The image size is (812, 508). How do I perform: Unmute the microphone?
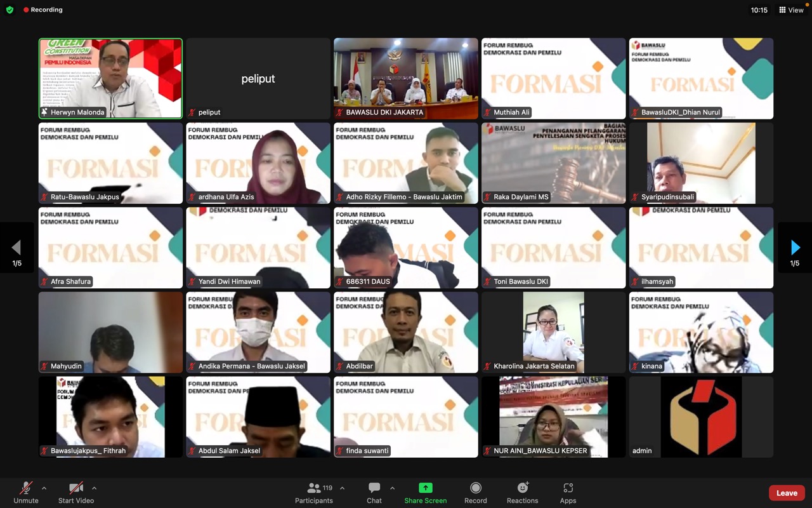(x=26, y=492)
